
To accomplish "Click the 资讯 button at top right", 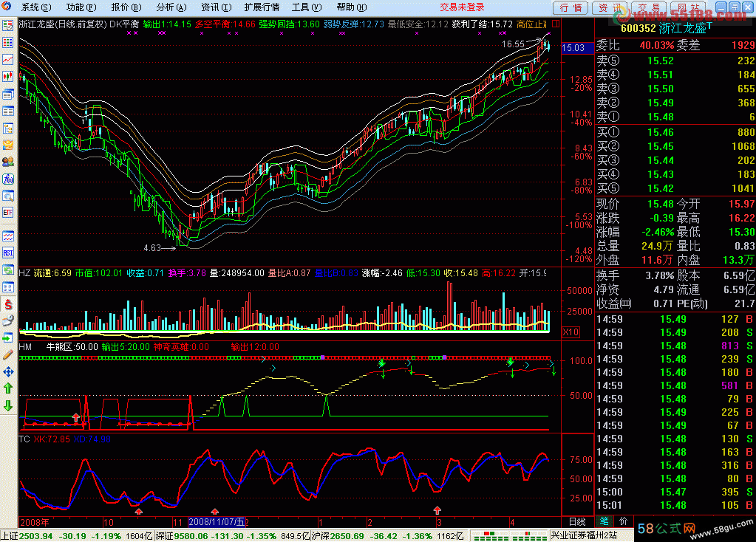I will [x=610, y=7].
